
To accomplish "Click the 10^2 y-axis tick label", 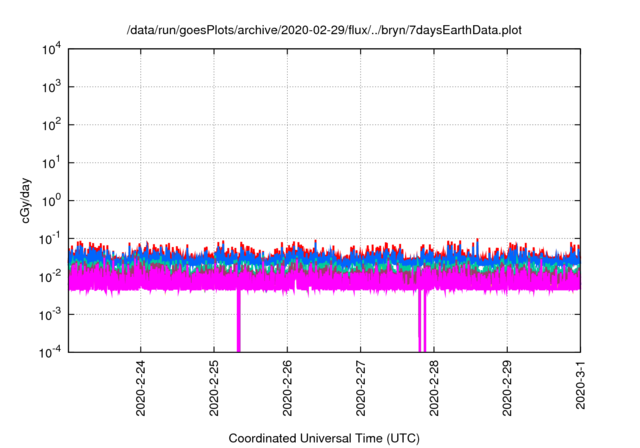I will coord(51,124).
